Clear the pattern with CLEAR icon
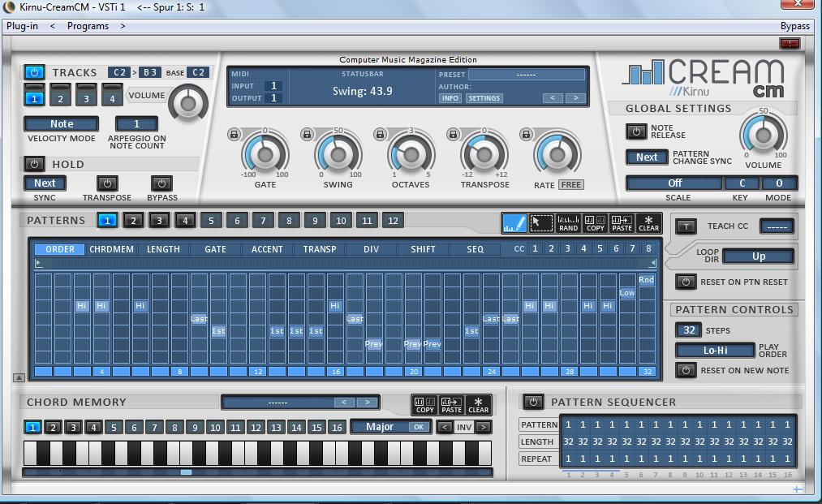Screen dimensions: 822x504 (x=648, y=223)
